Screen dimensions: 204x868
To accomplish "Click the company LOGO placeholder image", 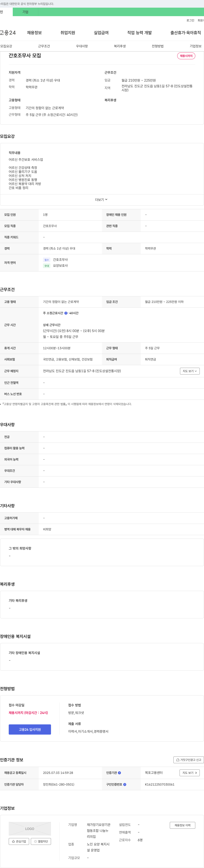I will (30, 828).
